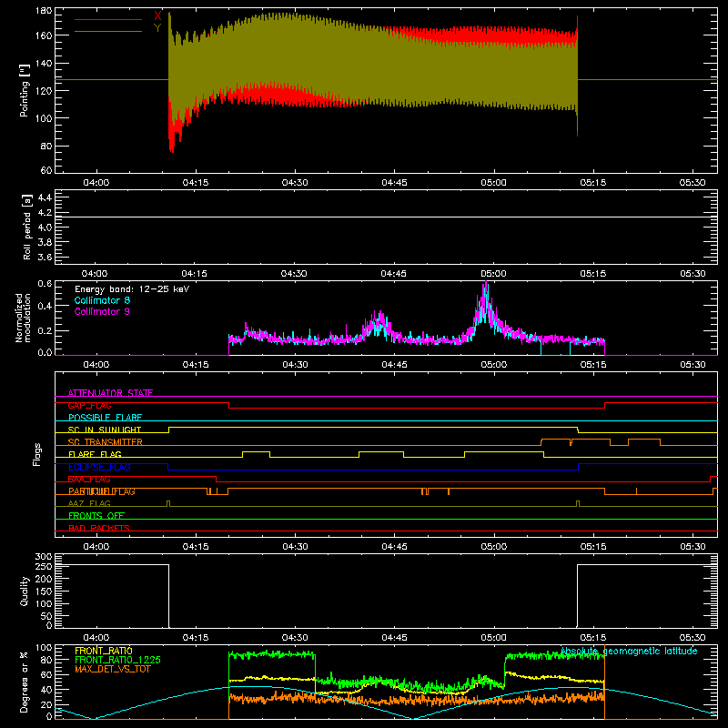Click the 160 tick on Pointing axis

point(44,35)
